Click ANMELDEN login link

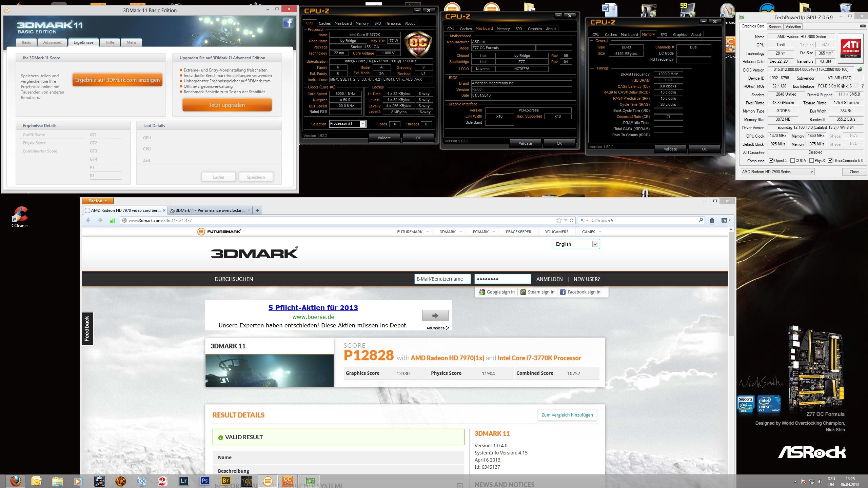click(x=549, y=279)
